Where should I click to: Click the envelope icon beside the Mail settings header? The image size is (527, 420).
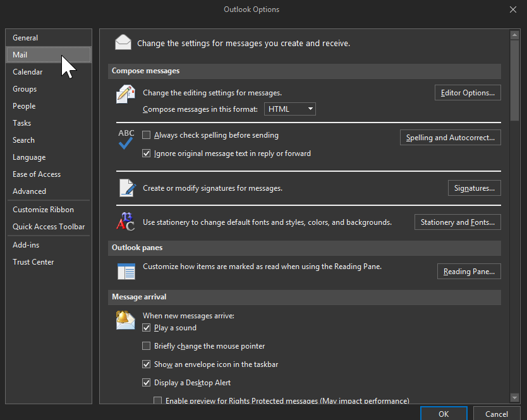coord(123,42)
